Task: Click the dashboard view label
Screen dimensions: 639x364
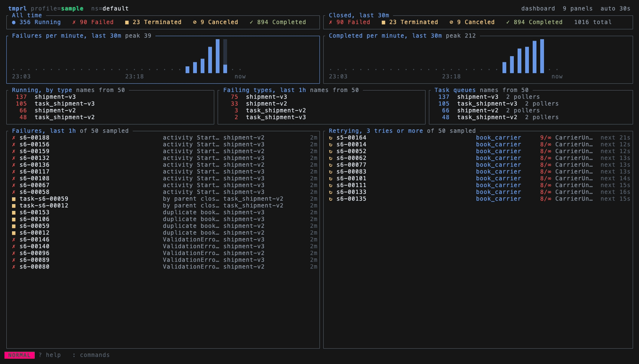Action: tap(538, 9)
